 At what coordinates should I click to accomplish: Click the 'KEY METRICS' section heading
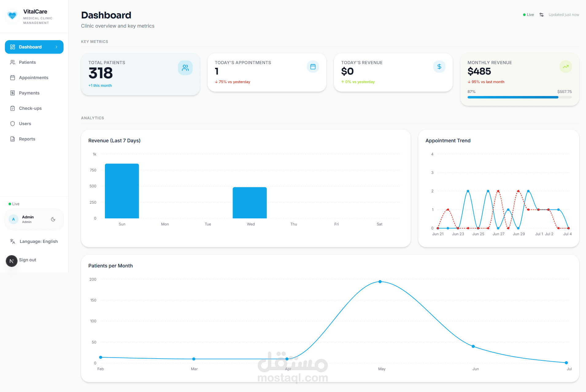point(94,42)
